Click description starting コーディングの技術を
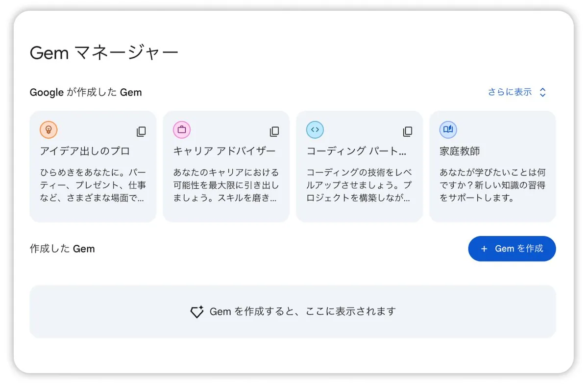The height and width of the screenshot is (384, 588). tap(359, 185)
